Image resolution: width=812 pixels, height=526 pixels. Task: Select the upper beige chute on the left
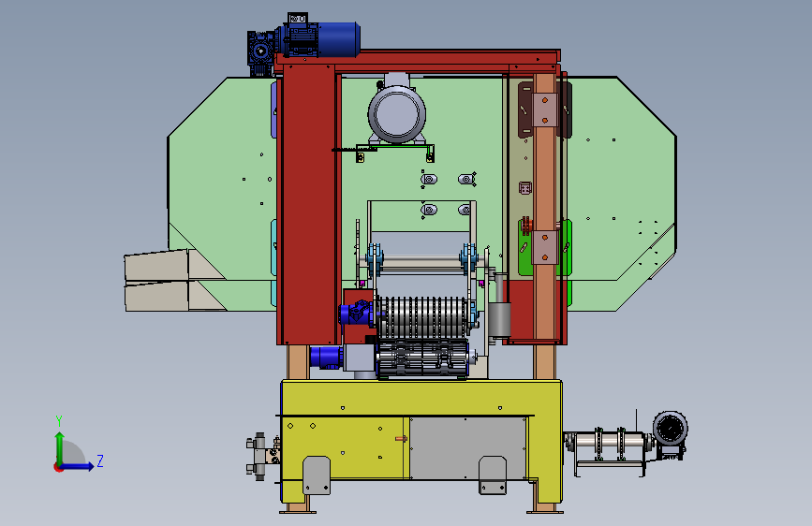tap(173, 265)
